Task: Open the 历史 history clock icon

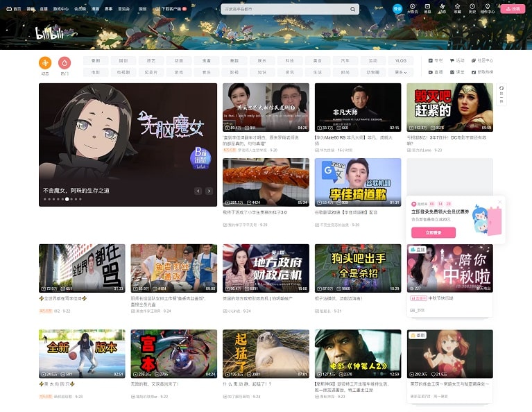Action: click(472, 9)
